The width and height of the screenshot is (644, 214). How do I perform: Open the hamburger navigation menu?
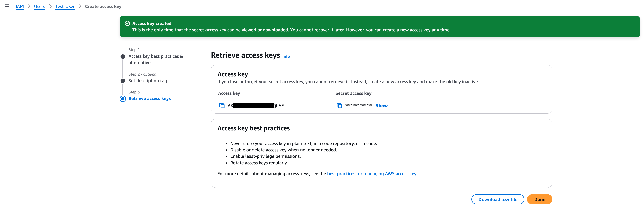tap(7, 6)
